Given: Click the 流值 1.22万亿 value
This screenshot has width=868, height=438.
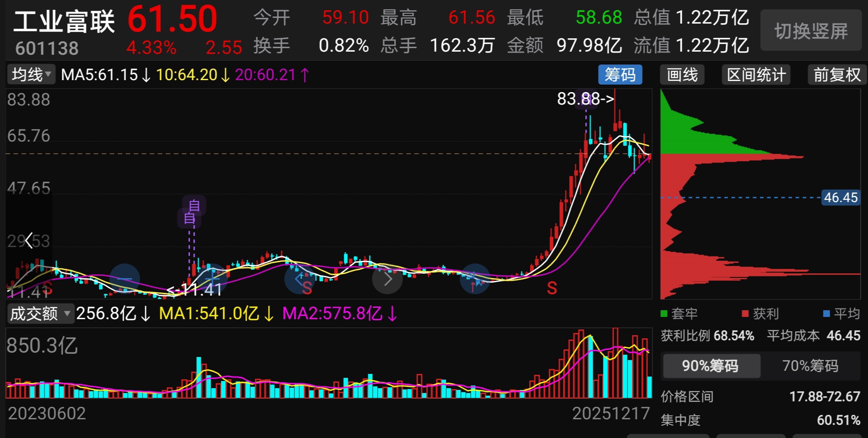Looking at the screenshot, I should (713, 45).
